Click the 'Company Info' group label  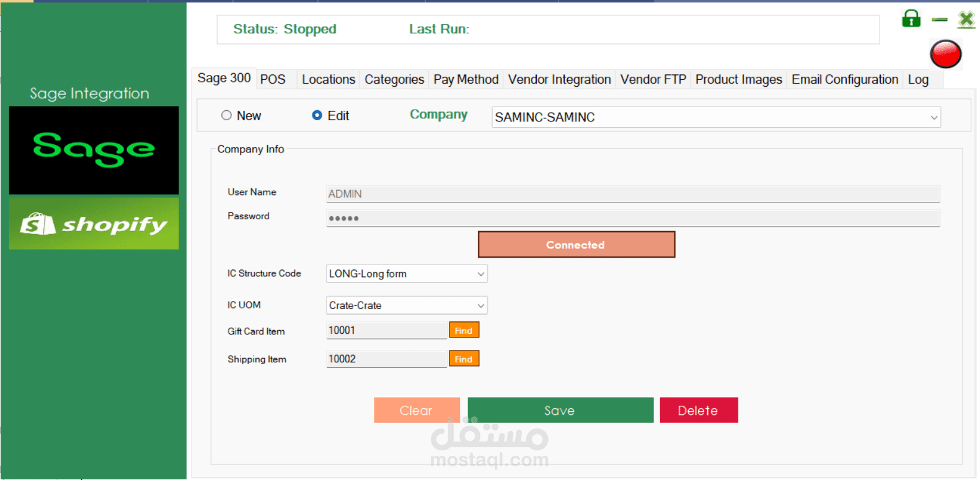tap(250, 149)
